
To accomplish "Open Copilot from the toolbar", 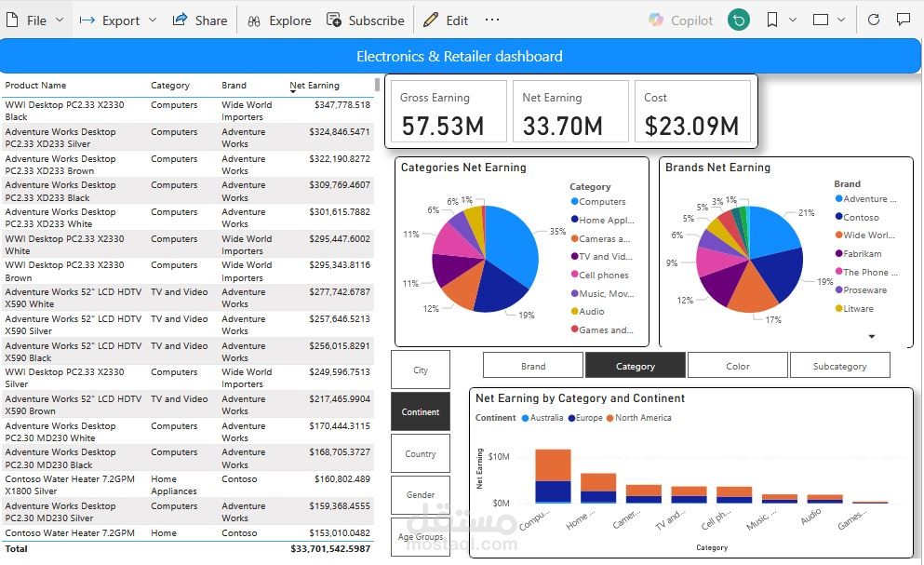I will pyautogui.click(x=680, y=20).
